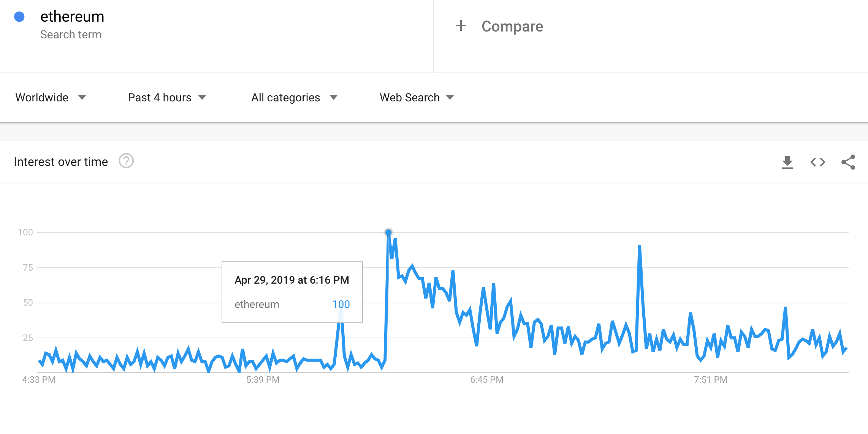Click the blue ethereum color dot
This screenshot has height=434, width=868.
(19, 17)
